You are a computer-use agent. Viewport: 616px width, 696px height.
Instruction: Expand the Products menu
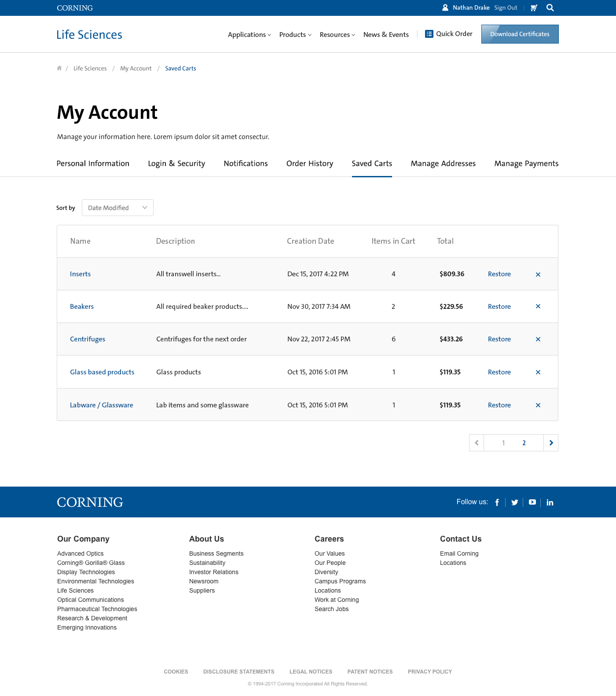295,35
